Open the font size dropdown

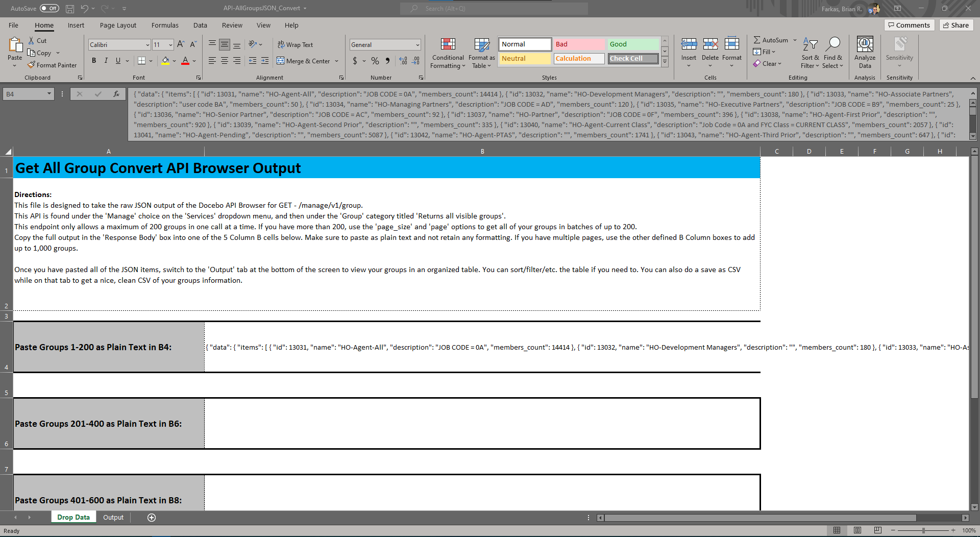pyautogui.click(x=170, y=45)
